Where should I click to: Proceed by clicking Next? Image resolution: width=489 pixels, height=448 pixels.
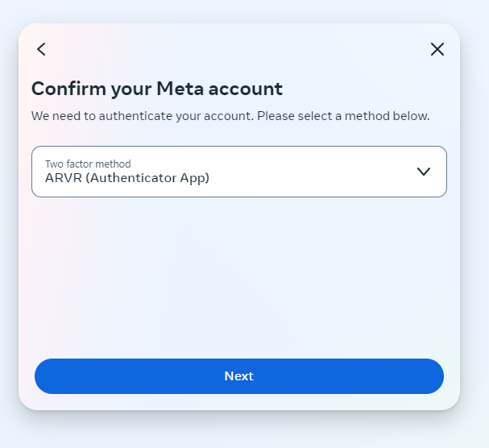click(x=238, y=376)
